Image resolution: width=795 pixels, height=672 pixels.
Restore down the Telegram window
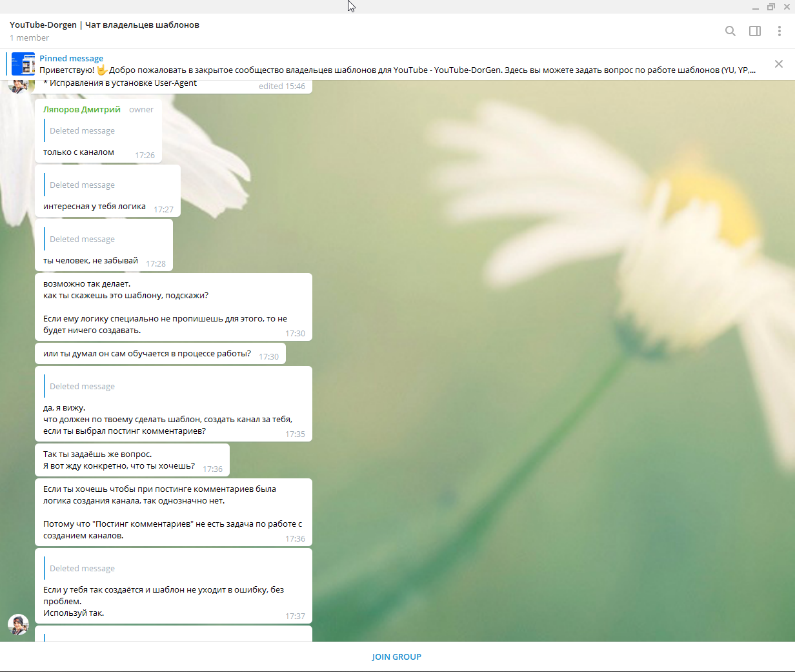[x=771, y=7]
